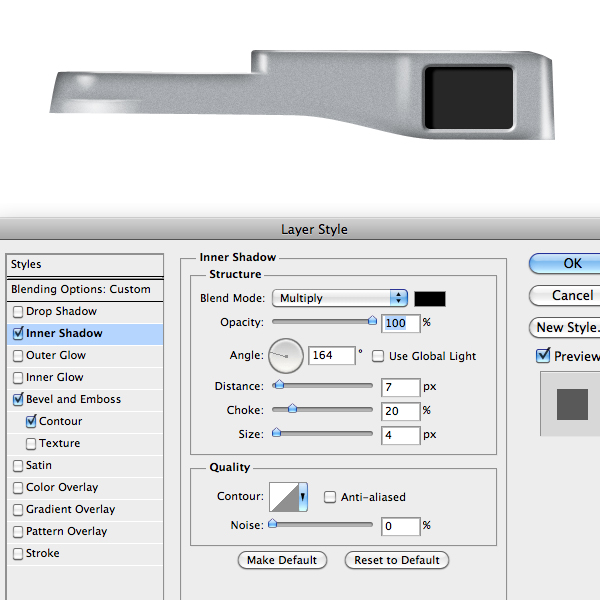Enable the Drop Shadow checkbox
600x600 pixels.
pyautogui.click(x=18, y=312)
